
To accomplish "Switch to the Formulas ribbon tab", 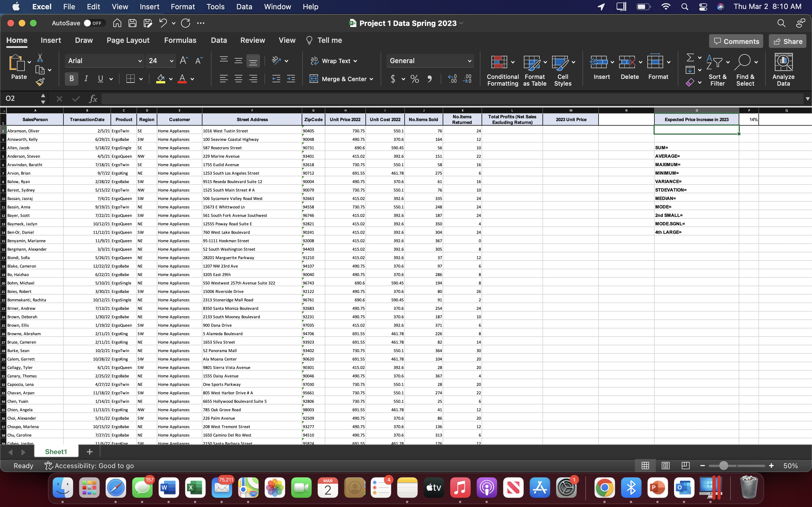I will click(x=180, y=40).
